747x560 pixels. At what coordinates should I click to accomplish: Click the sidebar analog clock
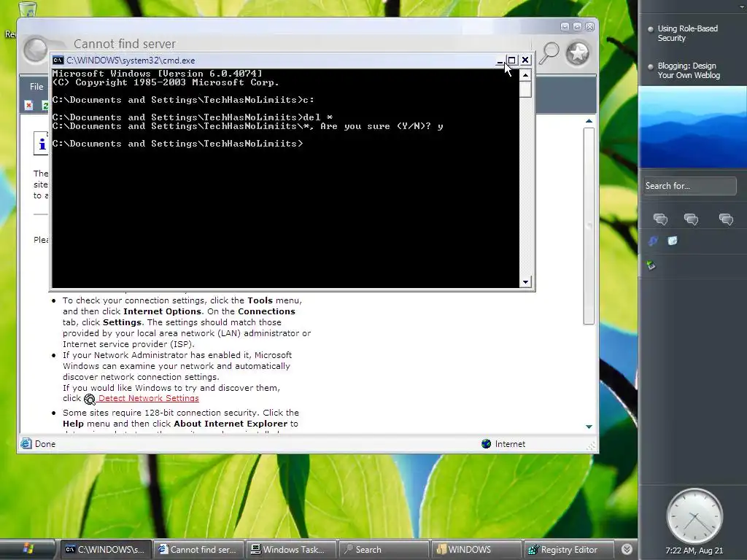coord(694,516)
